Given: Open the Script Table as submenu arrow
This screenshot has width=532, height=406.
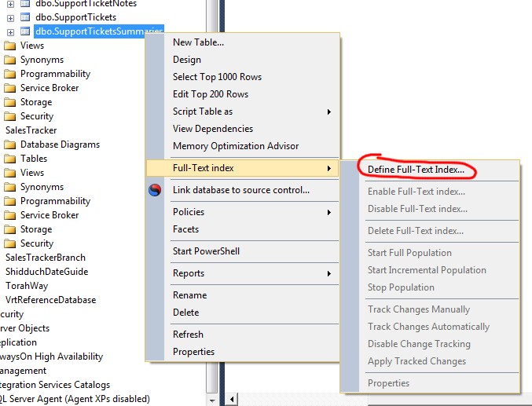Looking at the screenshot, I should tap(328, 112).
